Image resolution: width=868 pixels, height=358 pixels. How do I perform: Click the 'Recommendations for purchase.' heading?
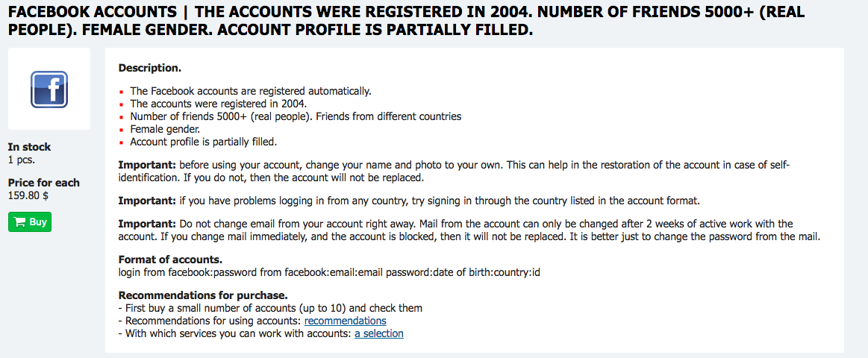203,295
